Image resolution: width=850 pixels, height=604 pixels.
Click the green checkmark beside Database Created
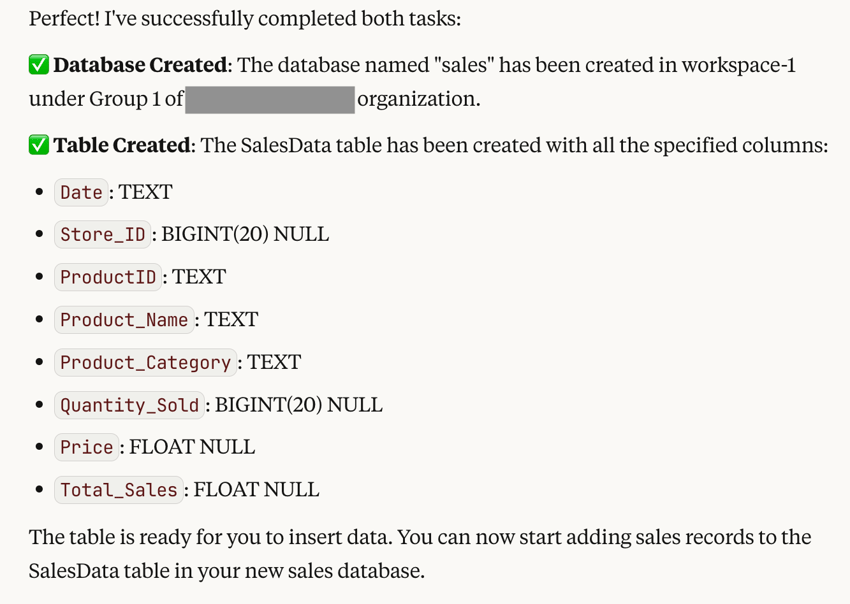coord(39,66)
